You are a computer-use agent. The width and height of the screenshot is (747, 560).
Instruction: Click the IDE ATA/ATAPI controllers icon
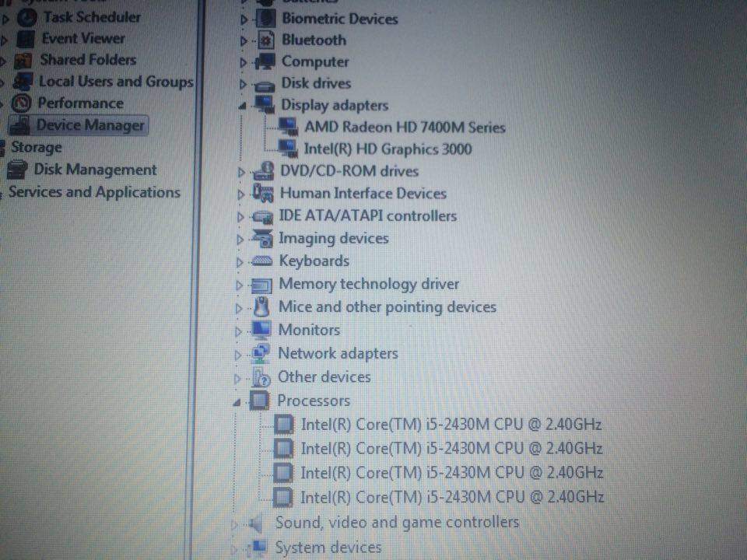(262, 217)
